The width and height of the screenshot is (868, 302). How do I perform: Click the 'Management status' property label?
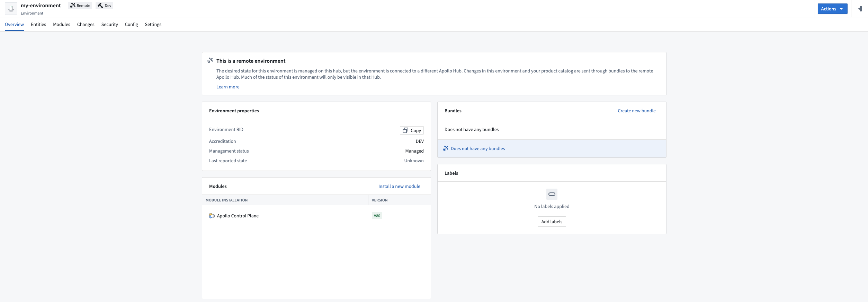(x=229, y=151)
